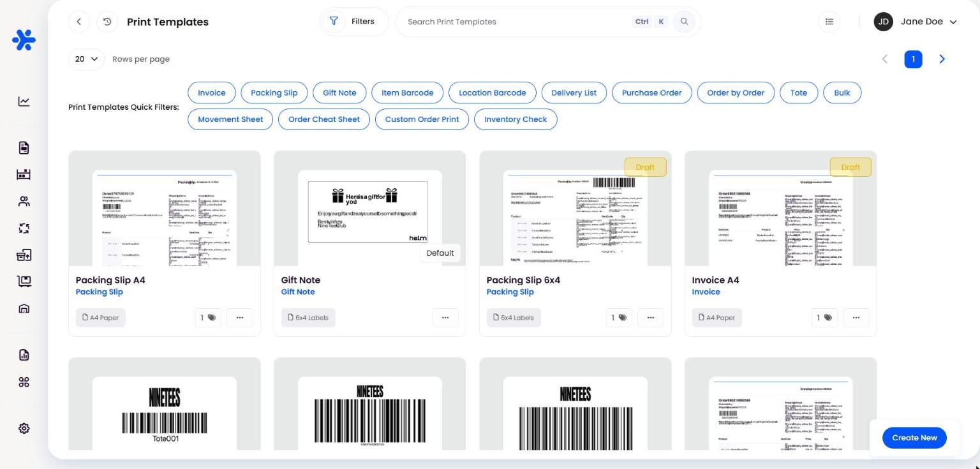Open the document page sidebar icon

click(x=24, y=148)
